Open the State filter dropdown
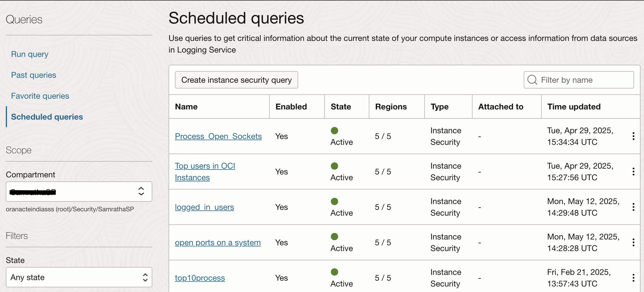 (79, 277)
